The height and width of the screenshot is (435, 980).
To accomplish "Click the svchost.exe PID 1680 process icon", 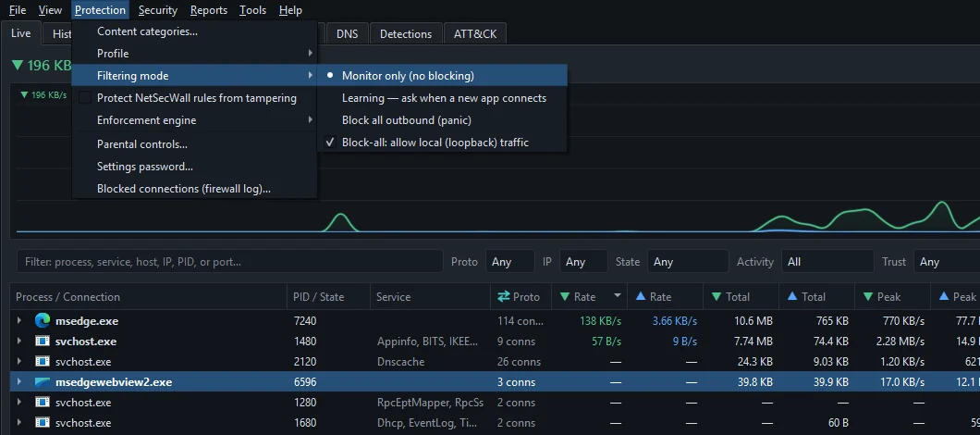I will (x=42, y=422).
